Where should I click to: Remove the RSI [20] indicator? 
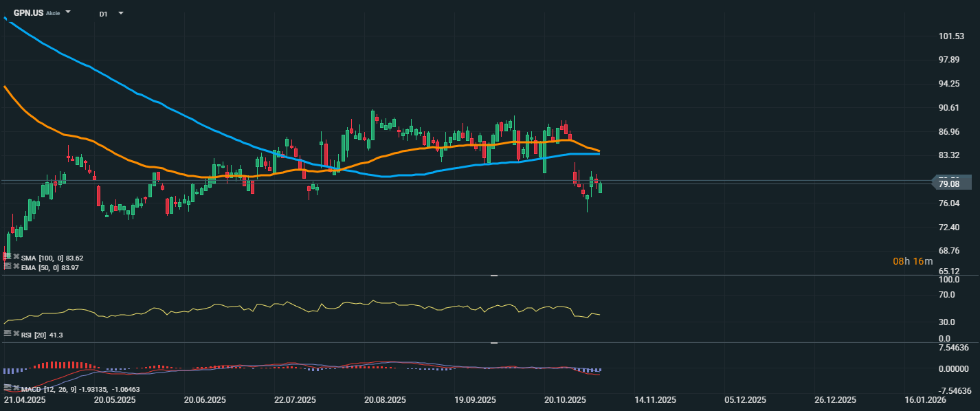(x=16, y=333)
